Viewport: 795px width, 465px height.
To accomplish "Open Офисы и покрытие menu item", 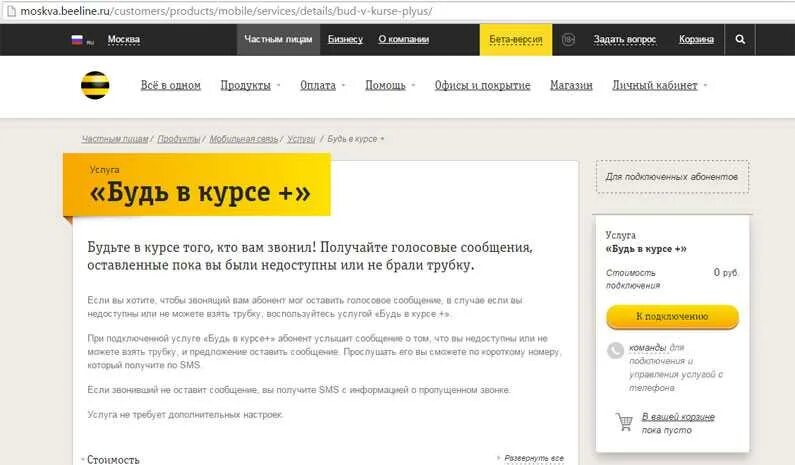I will 482,85.
